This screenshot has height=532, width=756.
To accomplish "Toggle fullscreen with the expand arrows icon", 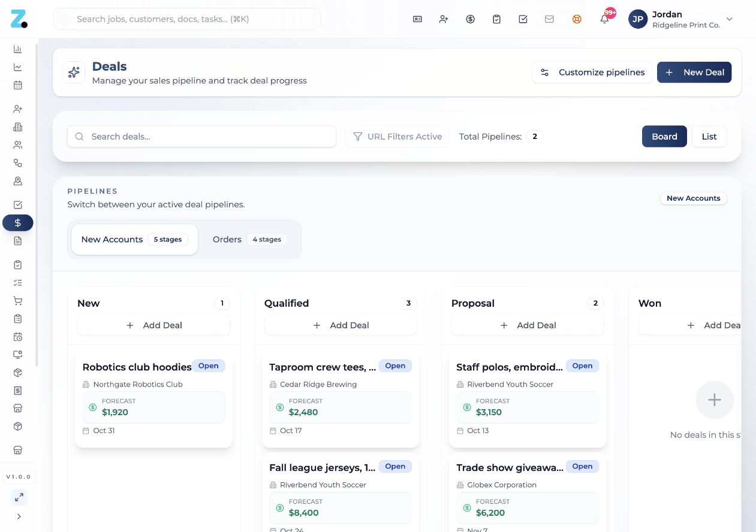I will tap(19, 497).
